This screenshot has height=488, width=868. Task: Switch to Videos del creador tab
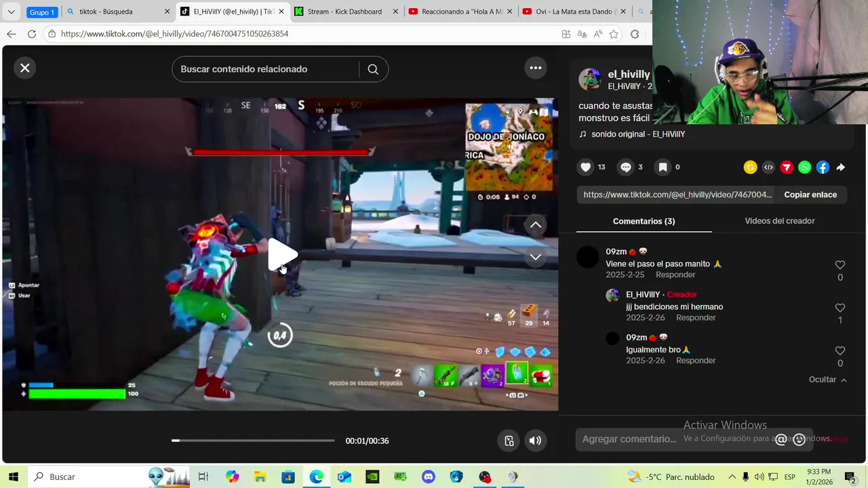[780, 221]
